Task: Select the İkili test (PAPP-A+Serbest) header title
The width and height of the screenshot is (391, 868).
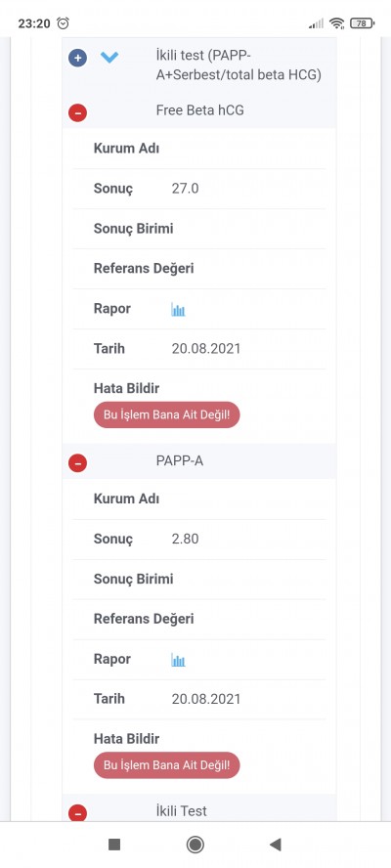Action: (x=239, y=65)
